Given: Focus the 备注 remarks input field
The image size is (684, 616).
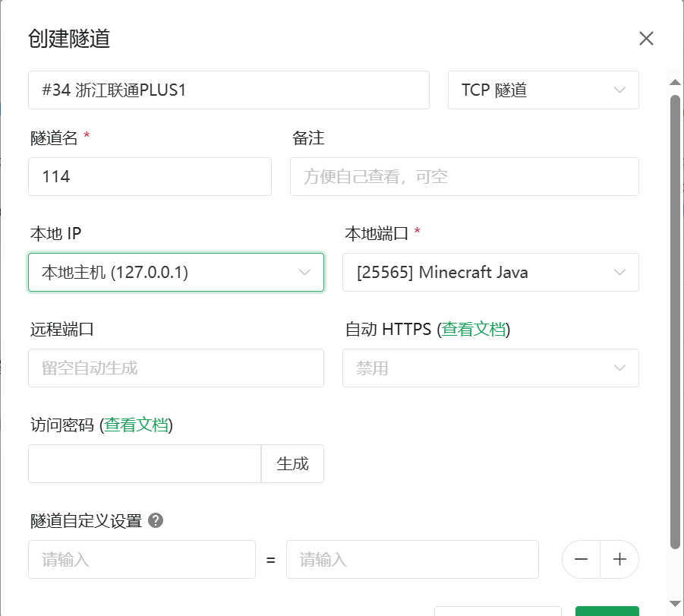Looking at the screenshot, I should click(464, 176).
